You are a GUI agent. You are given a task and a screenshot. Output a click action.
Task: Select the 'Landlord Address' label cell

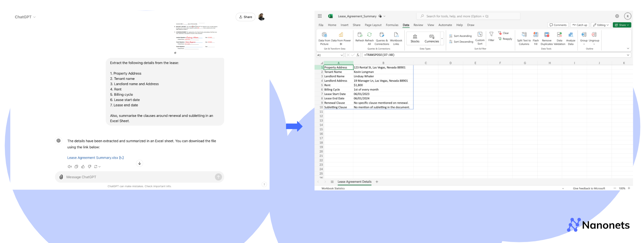click(338, 81)
